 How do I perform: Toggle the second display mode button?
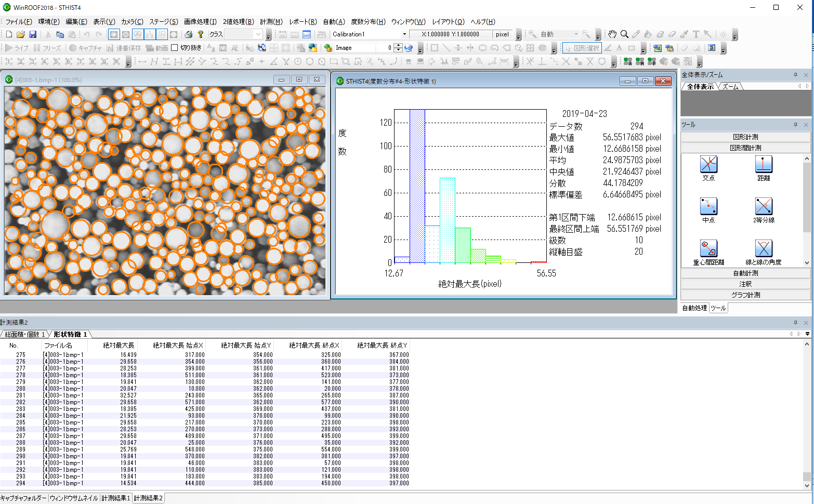coord(126,34)
